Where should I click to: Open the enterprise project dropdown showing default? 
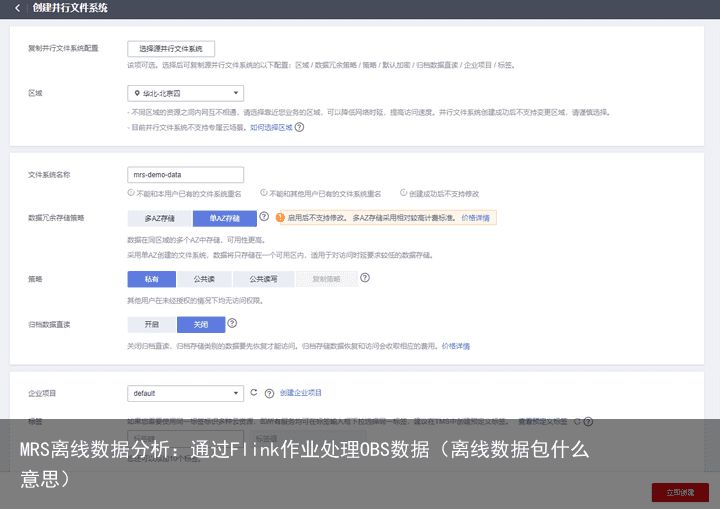(186, 393)
